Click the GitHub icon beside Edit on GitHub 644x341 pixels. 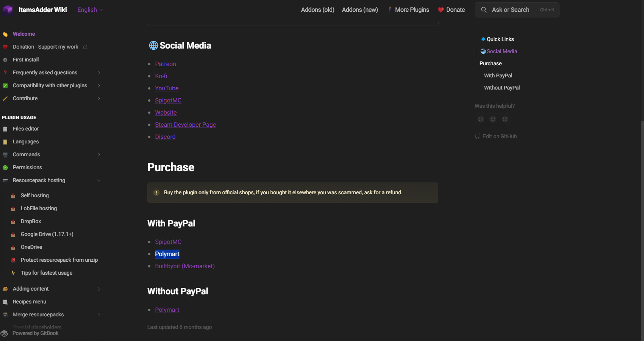(x=478, y=136)
